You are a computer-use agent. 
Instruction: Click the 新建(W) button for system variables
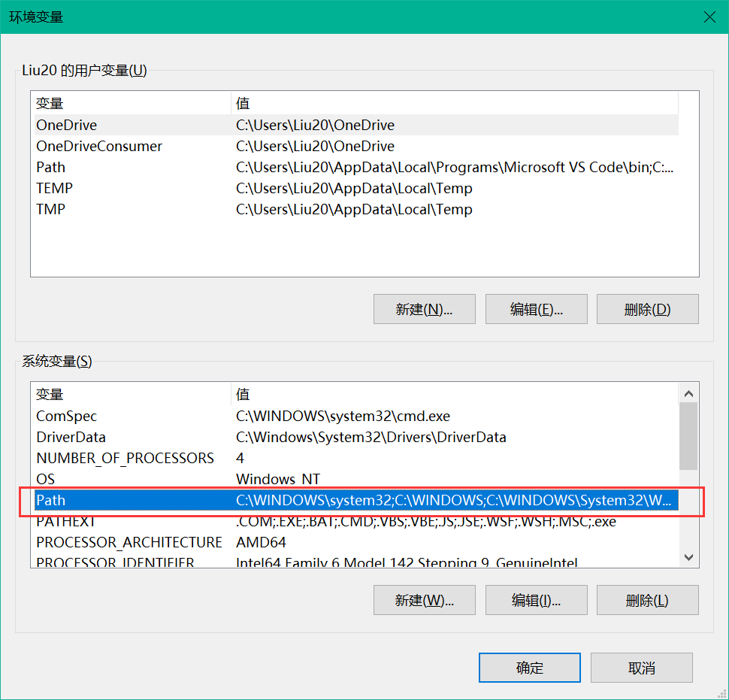(424, 600)
